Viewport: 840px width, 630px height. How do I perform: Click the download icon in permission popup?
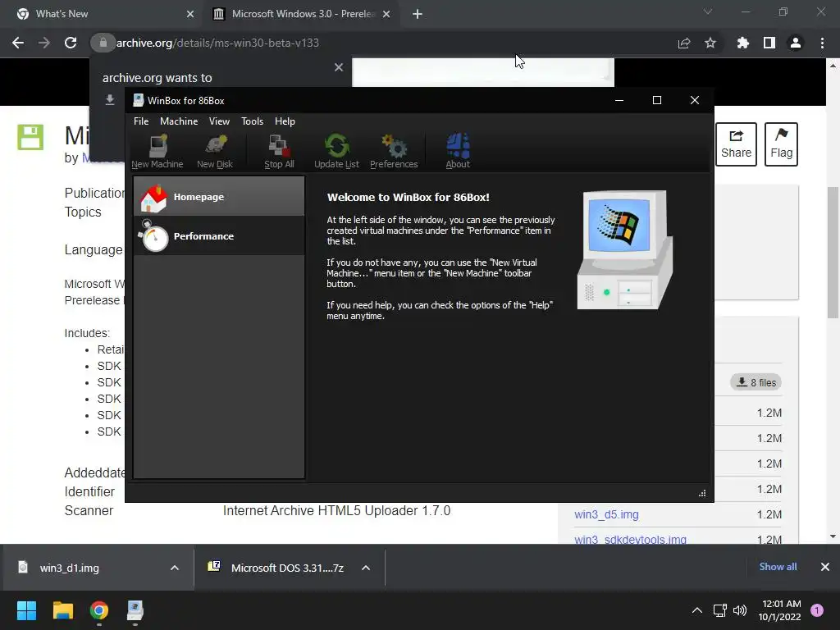pyautogui.click(x=110, y=99)
